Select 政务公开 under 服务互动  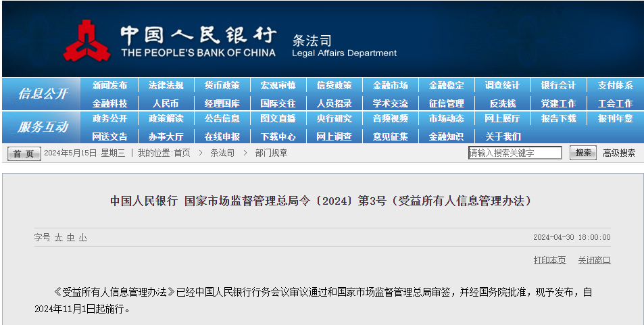(109, 119)
